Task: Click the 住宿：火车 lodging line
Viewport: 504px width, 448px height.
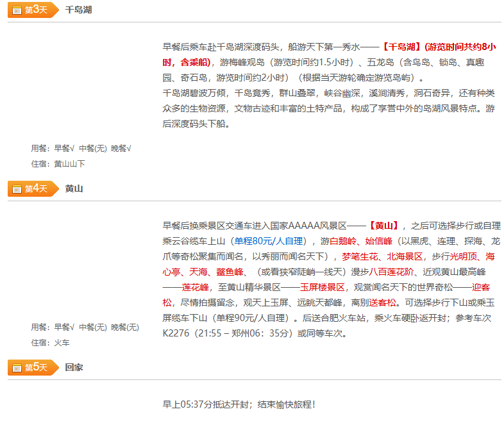Action: [x=51, y=343]
